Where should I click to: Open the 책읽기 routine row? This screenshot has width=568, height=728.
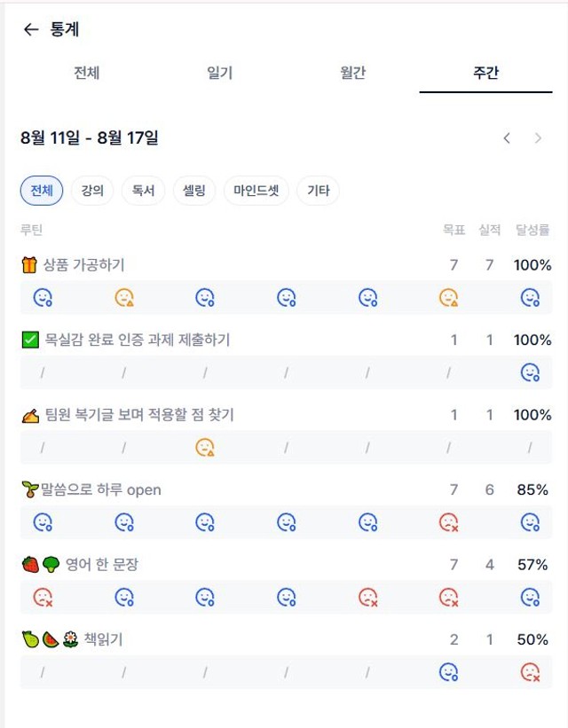pos(287,640)
